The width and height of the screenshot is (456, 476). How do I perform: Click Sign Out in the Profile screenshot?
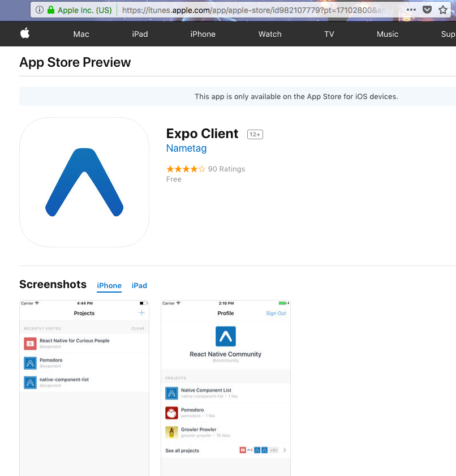[x=276, y=314]
